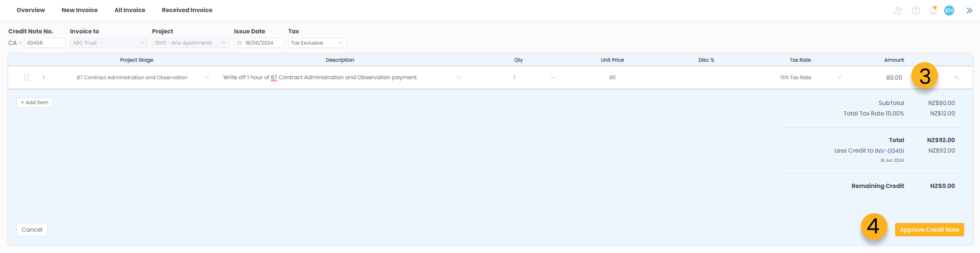Click the Add item button
Image resolution: width=980 pixels, height=253 pixels.
point(35,103)
